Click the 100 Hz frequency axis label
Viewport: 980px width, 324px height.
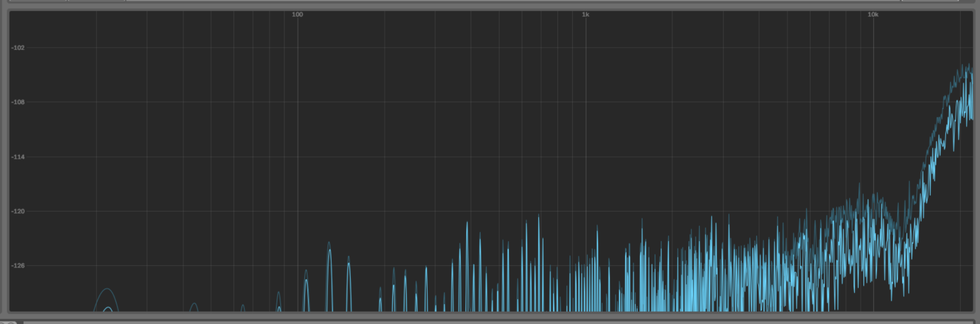click(x=297, y=14)
